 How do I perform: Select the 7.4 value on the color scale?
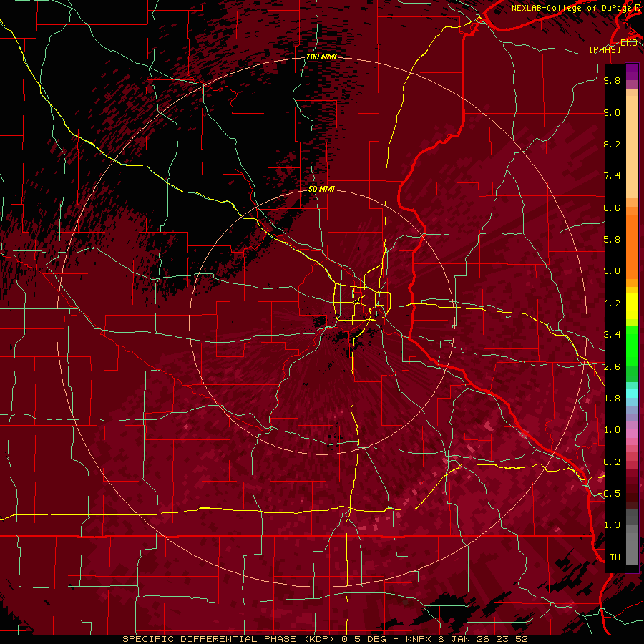612,176
